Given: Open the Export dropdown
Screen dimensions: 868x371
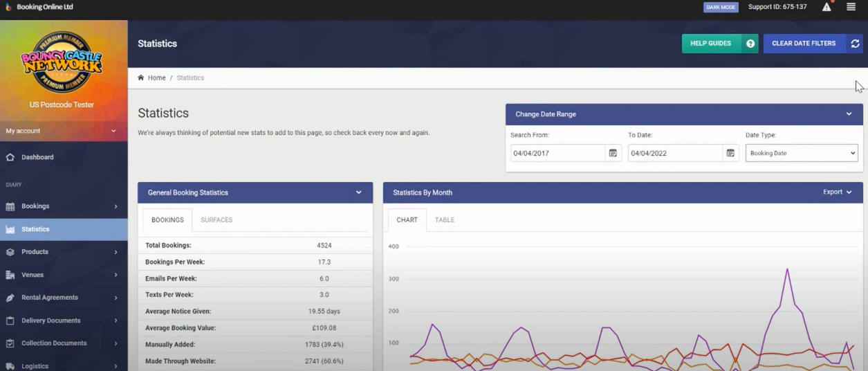Looking at the screenshot, I should point(837,192).
